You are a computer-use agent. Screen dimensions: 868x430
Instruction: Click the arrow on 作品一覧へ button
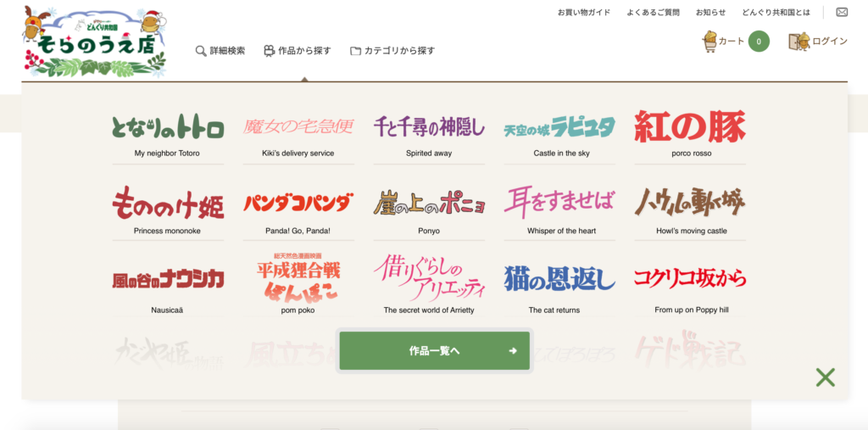point(513,351)
